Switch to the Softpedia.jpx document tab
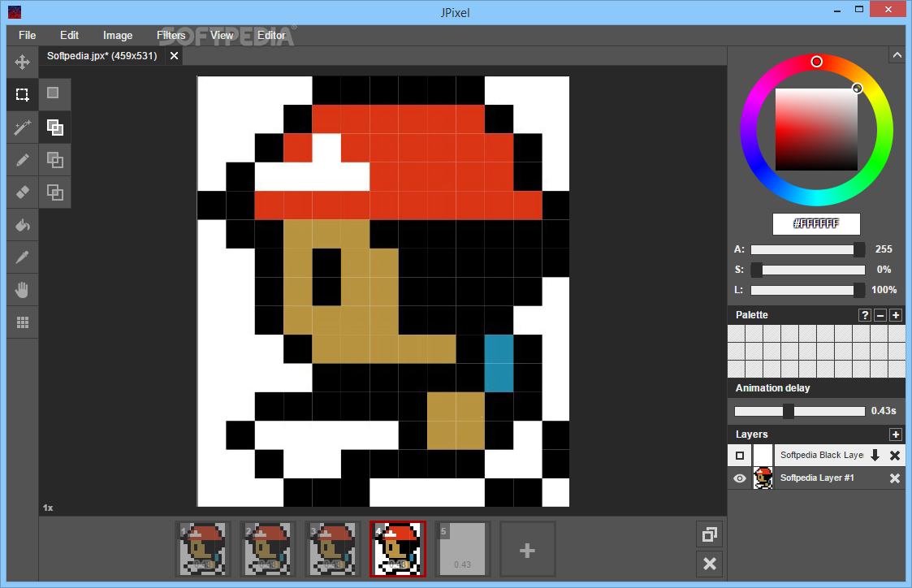912x588 pixels. coord(102,56)
